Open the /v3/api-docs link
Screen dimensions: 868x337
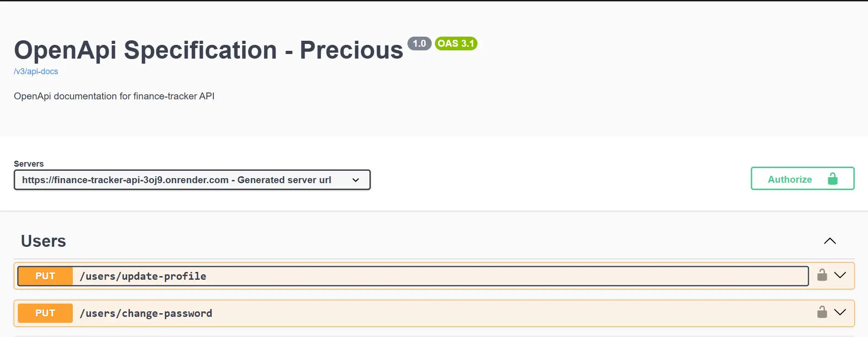coord(36,71)
